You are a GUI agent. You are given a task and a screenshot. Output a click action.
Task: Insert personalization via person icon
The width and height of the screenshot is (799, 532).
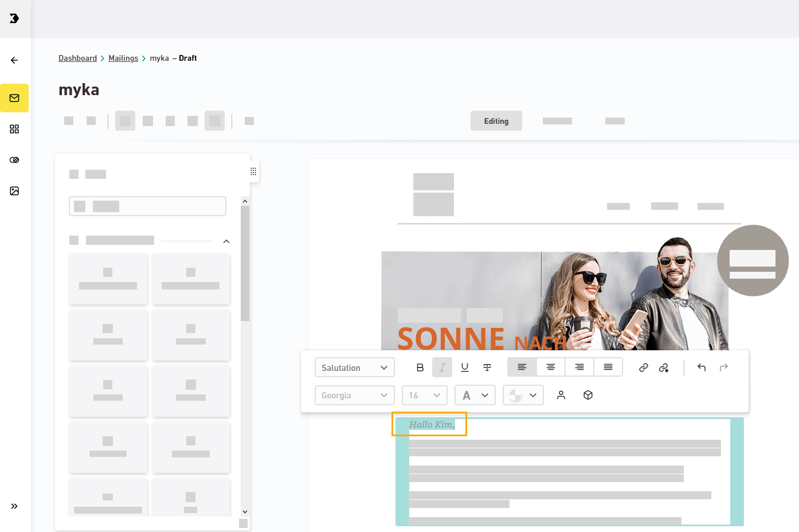pyautogui.click(x=561, y=395)
